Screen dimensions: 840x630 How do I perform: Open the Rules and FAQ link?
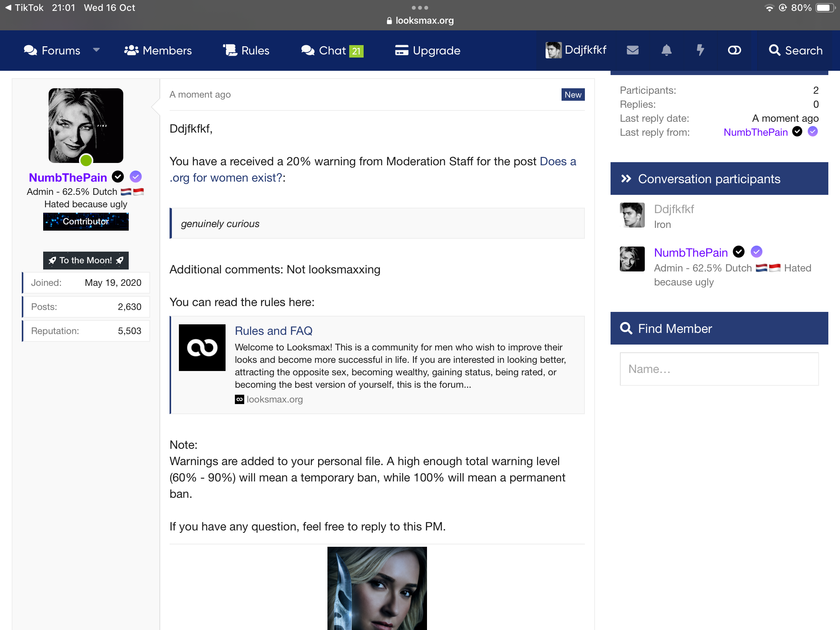click(x=273, y=331)
